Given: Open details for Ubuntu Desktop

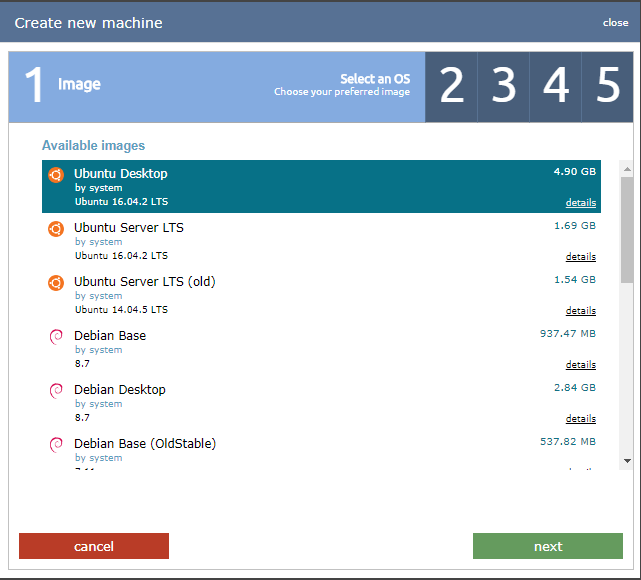Looking at the screenshot, I should pos(580,203).
